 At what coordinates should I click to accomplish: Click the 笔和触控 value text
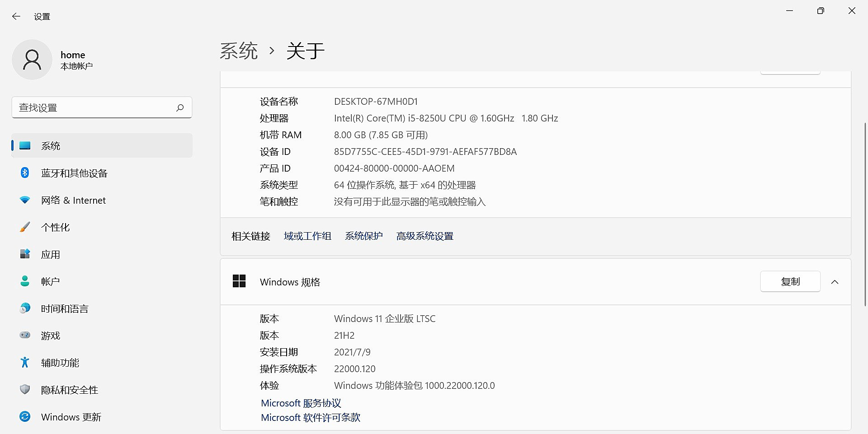pos(410,202)
